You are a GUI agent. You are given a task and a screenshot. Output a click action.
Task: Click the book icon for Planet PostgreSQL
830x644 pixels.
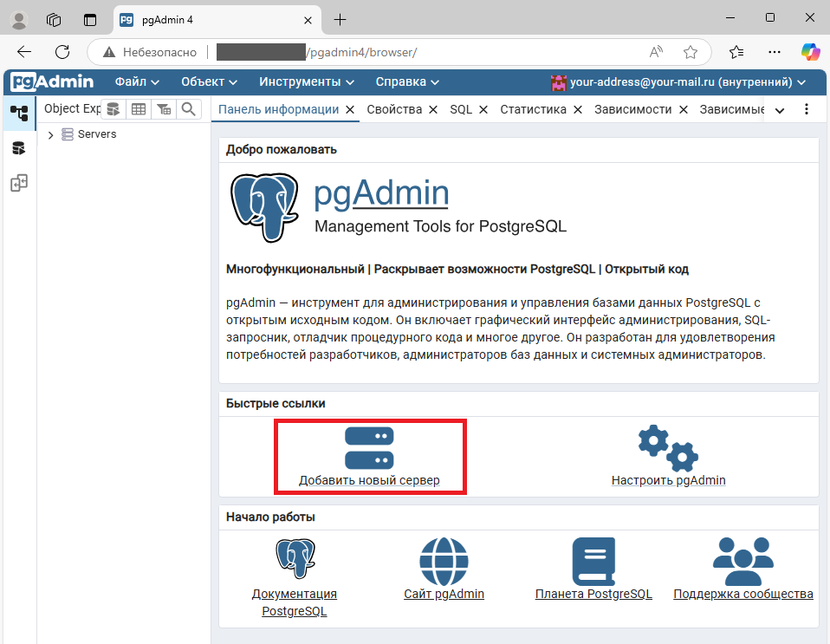click(593, 562)
